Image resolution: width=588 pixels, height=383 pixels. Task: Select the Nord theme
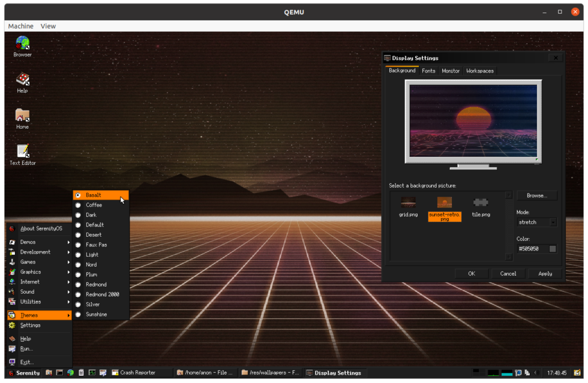coord(91,264)
